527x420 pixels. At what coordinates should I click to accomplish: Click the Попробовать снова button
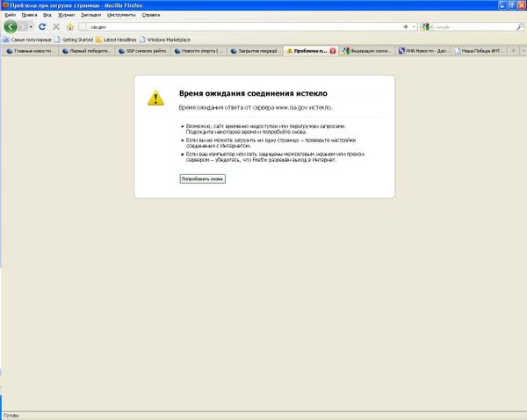(202, 179)
